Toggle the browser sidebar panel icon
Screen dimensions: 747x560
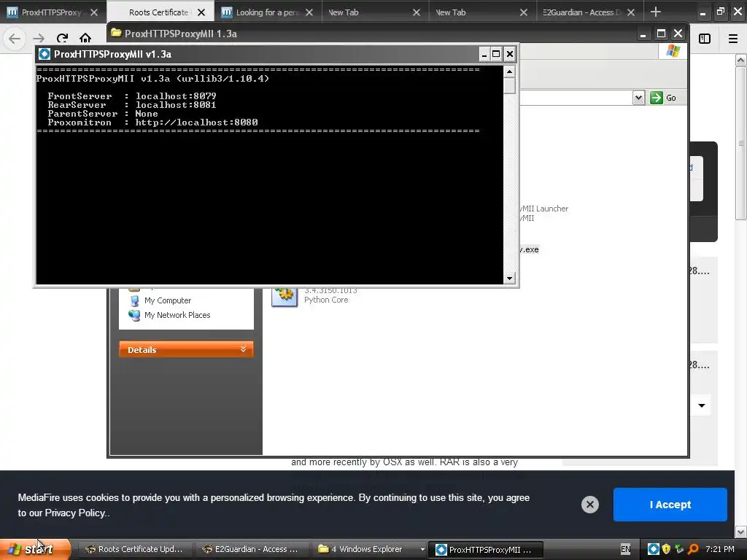705,39
